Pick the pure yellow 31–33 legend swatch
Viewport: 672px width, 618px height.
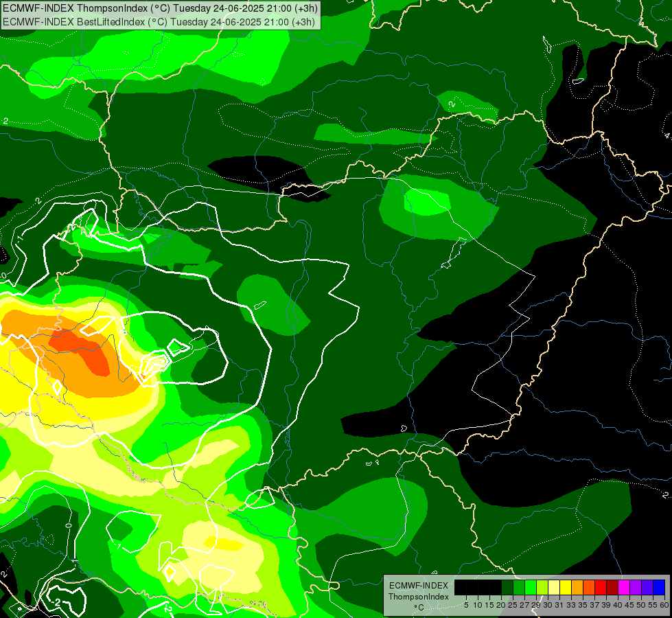pyautogui.click(x=566, y=587)
